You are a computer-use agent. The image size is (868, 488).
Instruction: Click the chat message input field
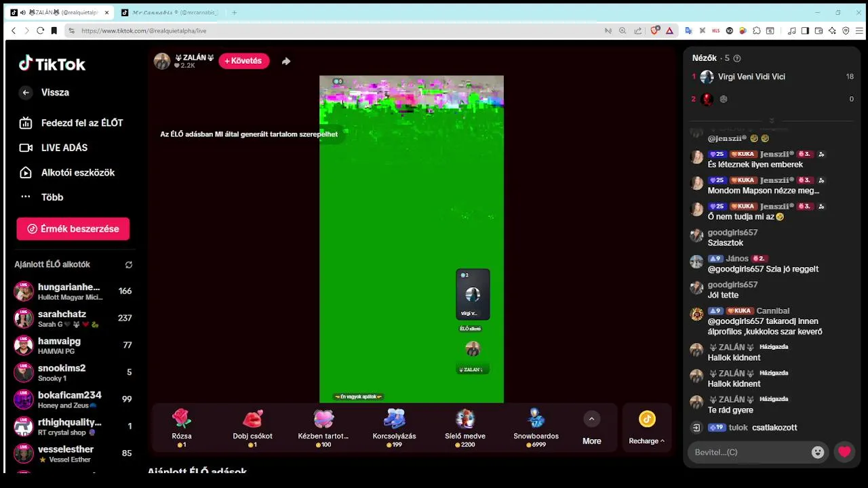point(749,452)
